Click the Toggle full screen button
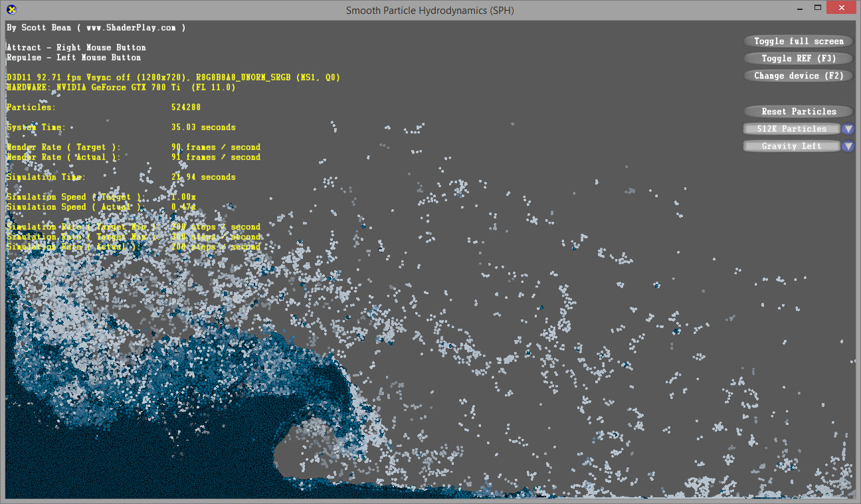The height and width of the screenshot is (504, 861). coord(799,41)
